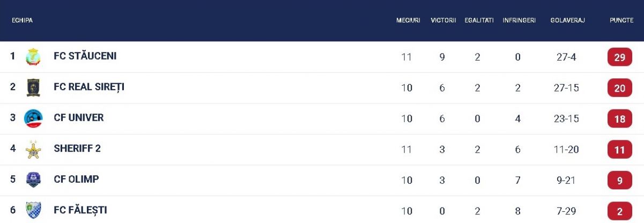Open the FC Stăuceni team link
Viewport: 644px width, 223px height.
(85, 56)
